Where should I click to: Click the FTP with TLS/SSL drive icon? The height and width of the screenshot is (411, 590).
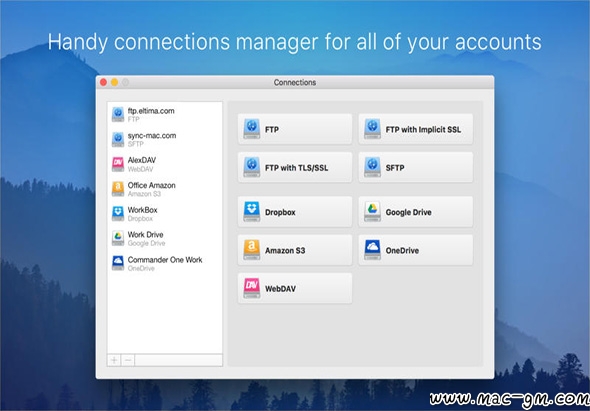pyautogui.click(x=252, y=167)
